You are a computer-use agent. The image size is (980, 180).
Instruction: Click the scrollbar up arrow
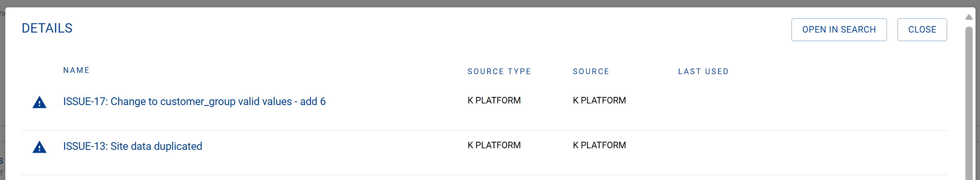[969, 17]
